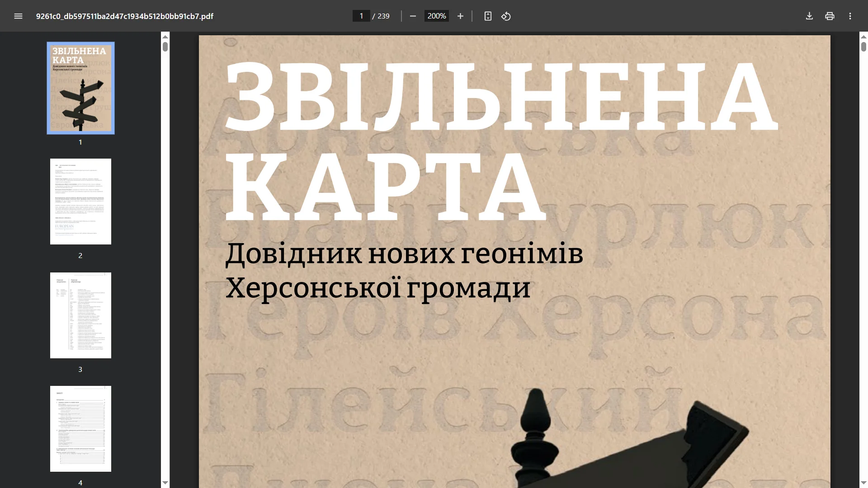This screenshot has width=868, height=488.
Task: Select page 1 cover thumbnail
Action: click(x=80, y=88)
